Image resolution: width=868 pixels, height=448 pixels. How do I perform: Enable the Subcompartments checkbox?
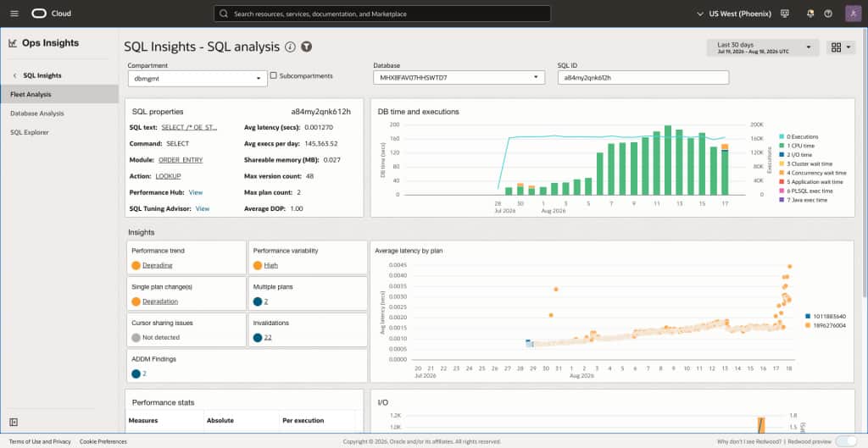pos(274,75)
